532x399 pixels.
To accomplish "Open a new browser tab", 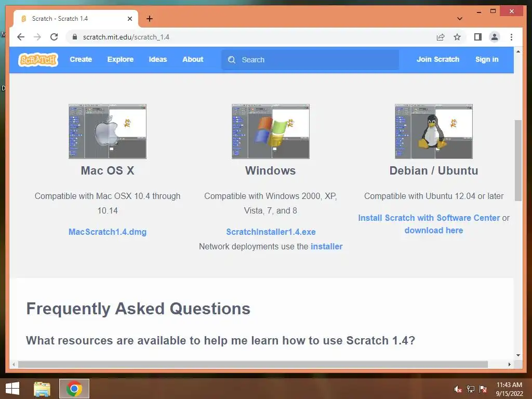I will point(150,19).
